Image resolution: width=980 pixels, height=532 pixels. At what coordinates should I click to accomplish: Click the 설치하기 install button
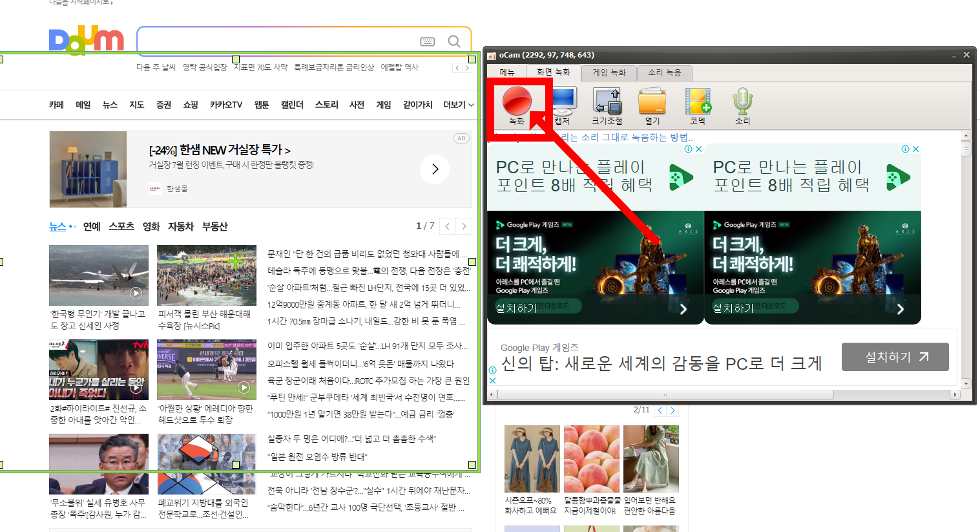894,356
